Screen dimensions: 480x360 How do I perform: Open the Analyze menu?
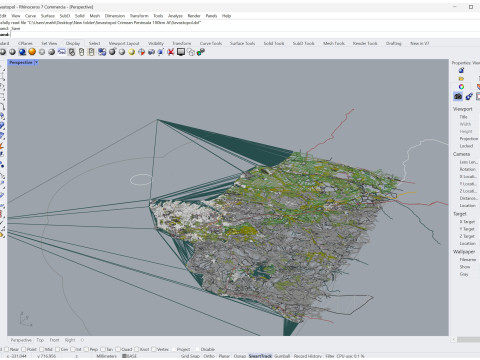point(175,16)
